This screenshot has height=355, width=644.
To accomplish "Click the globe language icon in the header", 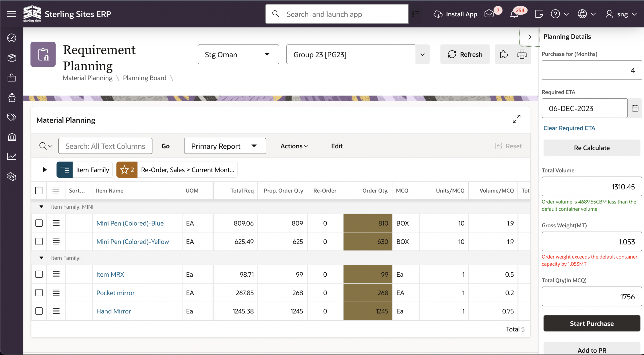I will click(x=582, y=14).
